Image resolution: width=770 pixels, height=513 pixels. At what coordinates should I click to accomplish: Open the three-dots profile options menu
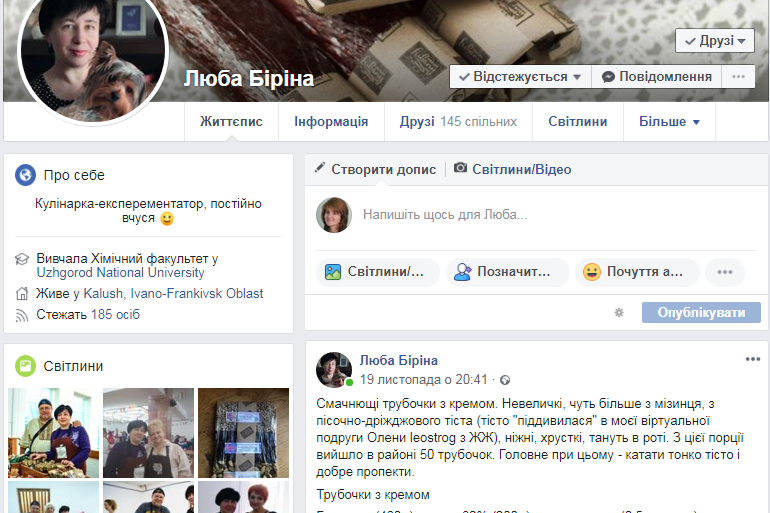pos(738,77)
